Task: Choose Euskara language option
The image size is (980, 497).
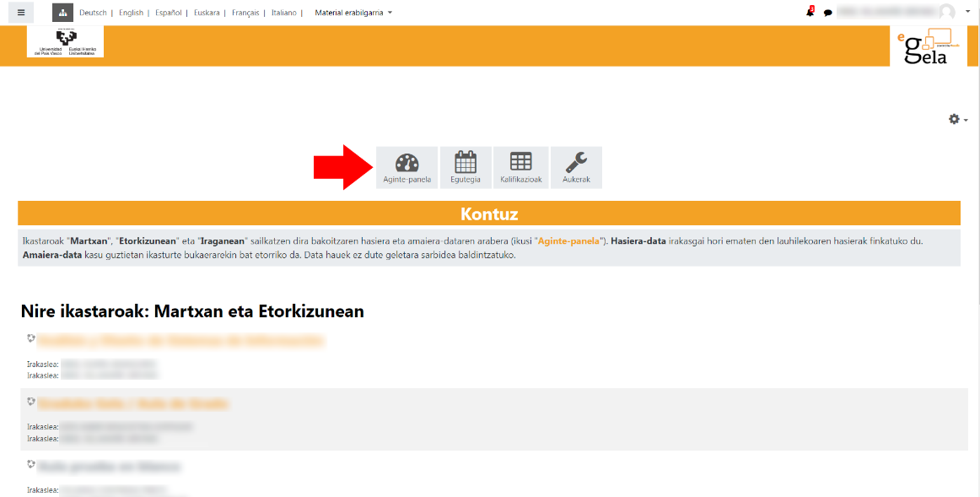Action: tap(207, 13)
